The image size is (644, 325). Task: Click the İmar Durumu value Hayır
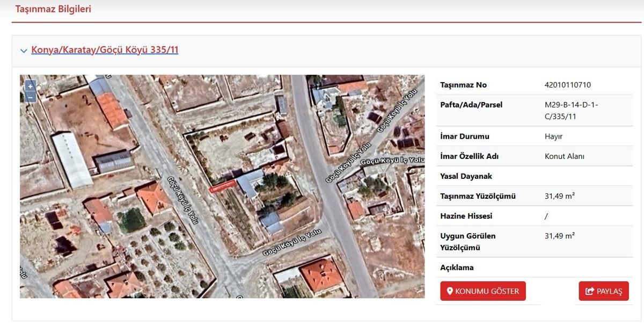(x=554, y=136)
